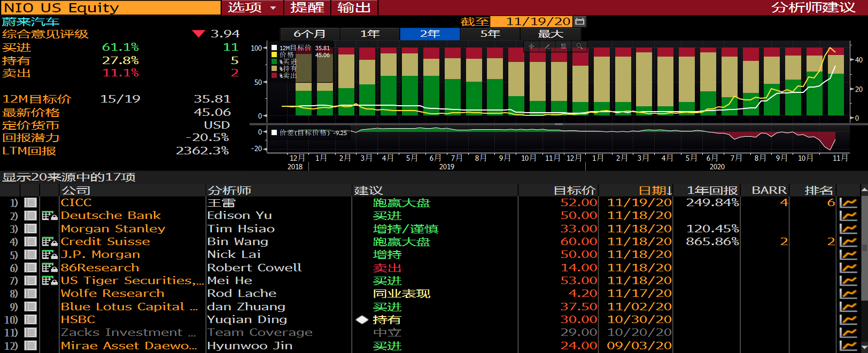This screenshot has height=353, width=868.
Task: Switch the chart to the 最大 range
Action: 551,34
